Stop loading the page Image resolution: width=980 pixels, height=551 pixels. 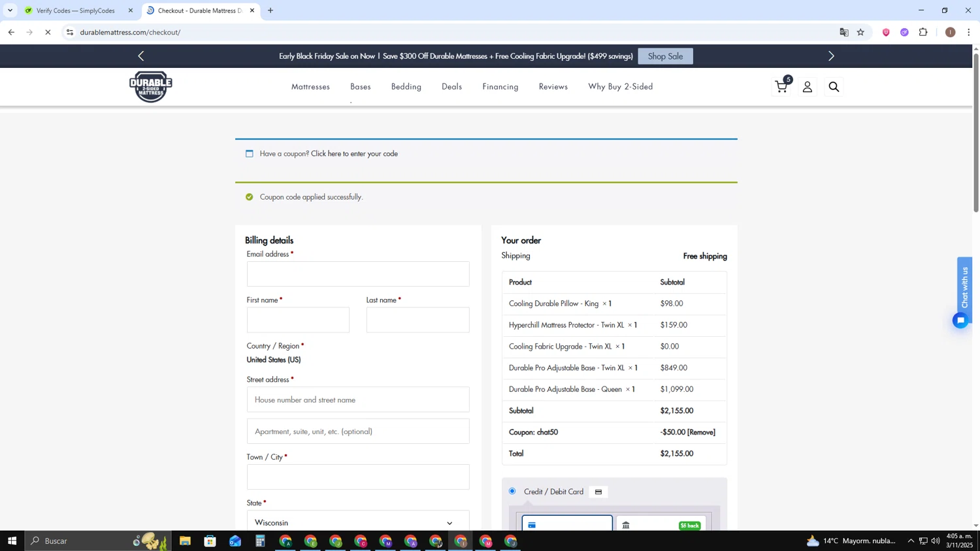coord(48,32)
